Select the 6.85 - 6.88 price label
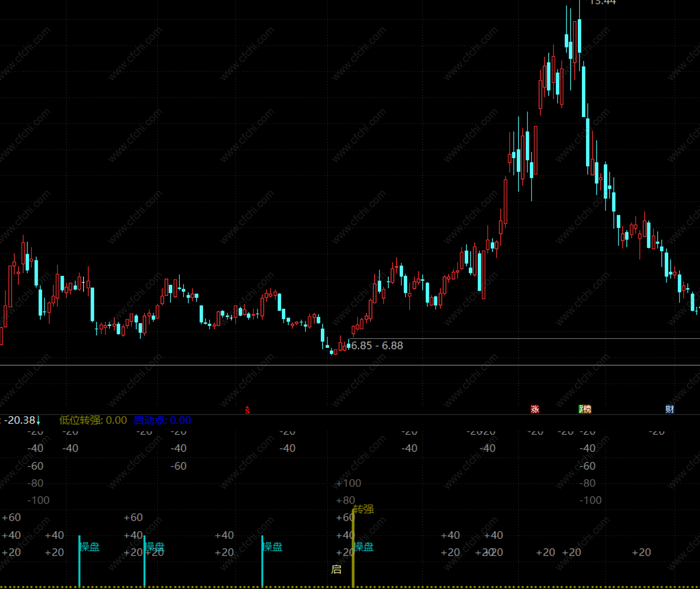 point(377,346)
